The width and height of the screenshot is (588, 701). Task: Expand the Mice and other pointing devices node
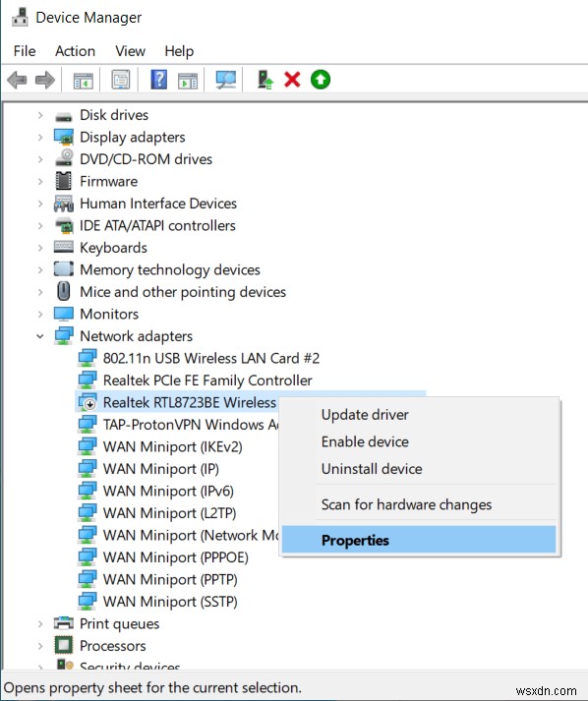tap(40, 292)
